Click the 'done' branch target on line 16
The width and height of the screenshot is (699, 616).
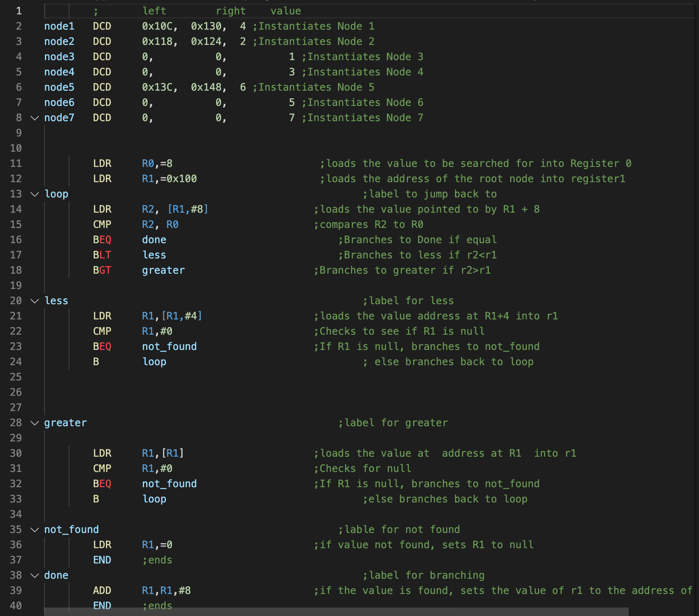[x=154, y=240]
